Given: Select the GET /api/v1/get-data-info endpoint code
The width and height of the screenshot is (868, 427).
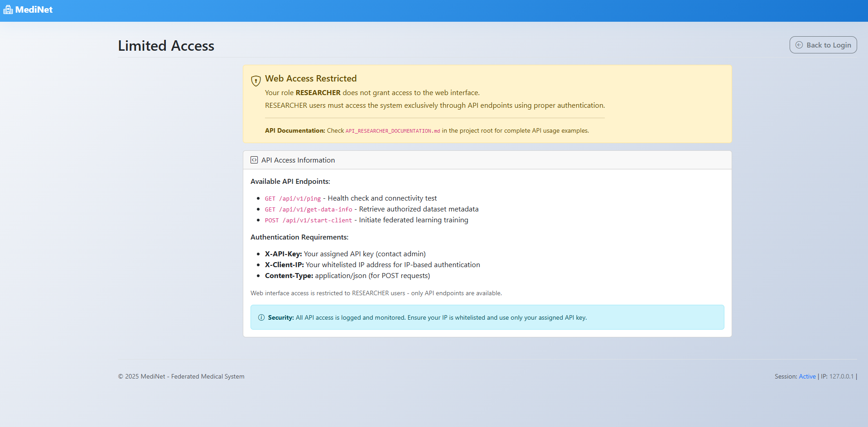Looking at the screenshot, I should [309, 209].
